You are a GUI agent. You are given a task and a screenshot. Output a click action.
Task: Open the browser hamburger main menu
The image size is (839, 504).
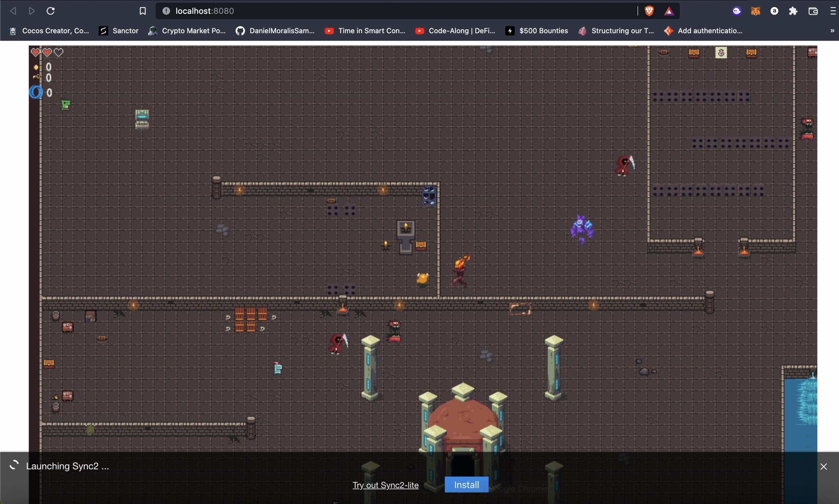(833, 11)
